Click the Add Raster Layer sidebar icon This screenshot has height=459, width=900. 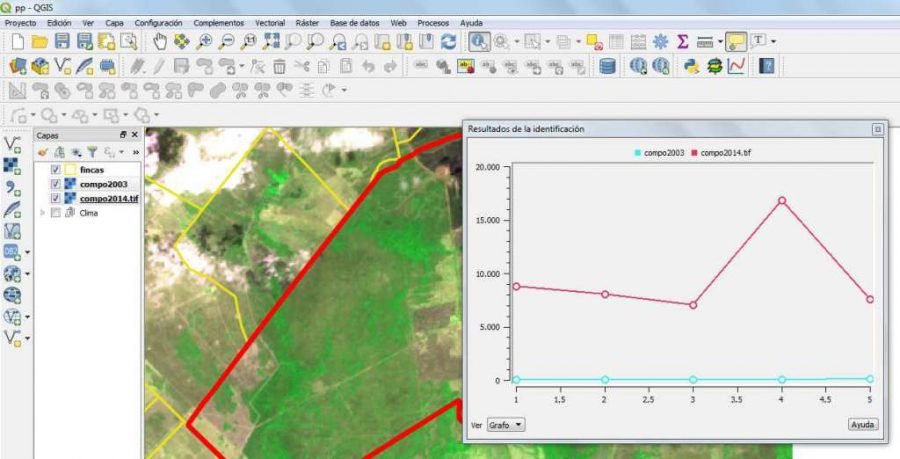pyautogui.click(x=13, y=165)
